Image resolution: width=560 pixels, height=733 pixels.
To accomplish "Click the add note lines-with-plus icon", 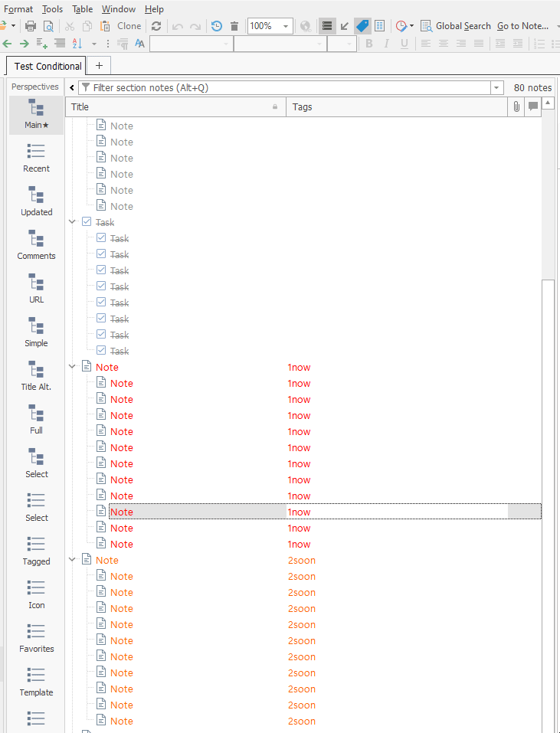I will click(42, 44).
